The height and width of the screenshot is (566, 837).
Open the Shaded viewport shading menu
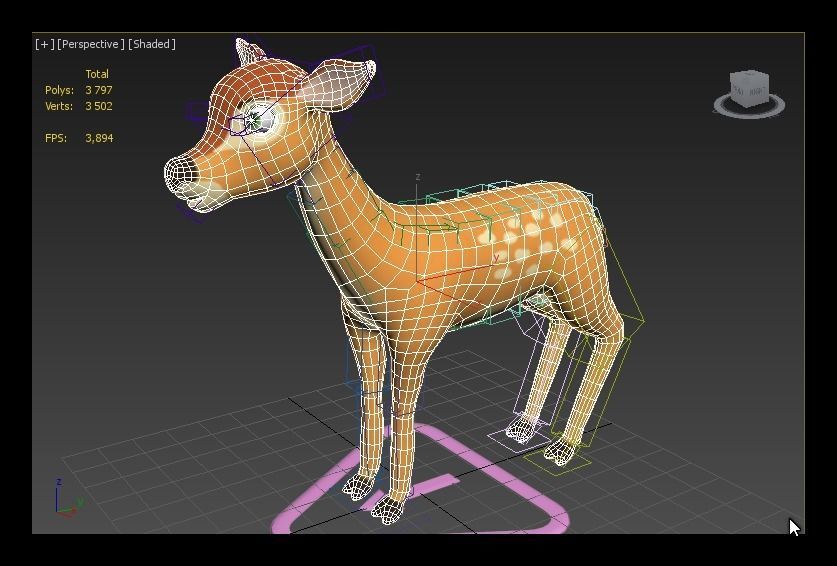pyautogui.click(x=152, y=44)
